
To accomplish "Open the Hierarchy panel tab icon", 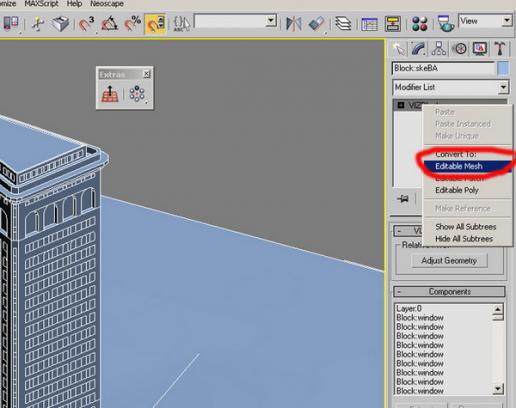I will (x=439, y=49).
